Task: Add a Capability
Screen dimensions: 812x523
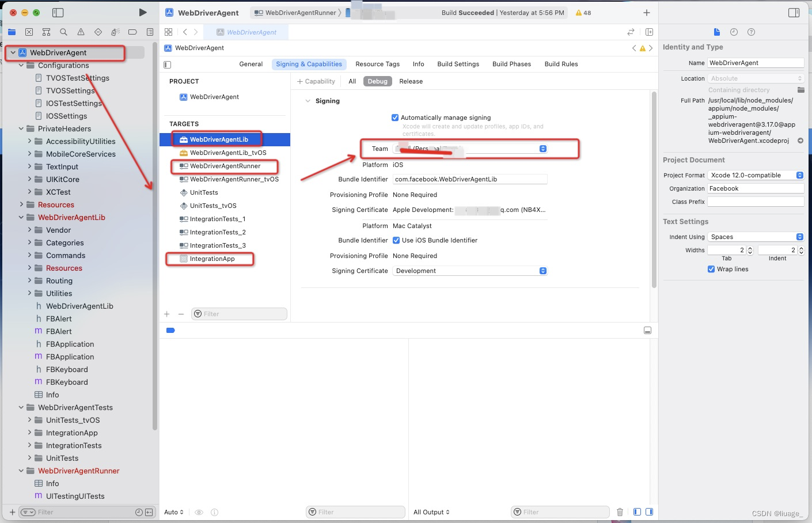Action: point(316,81)
